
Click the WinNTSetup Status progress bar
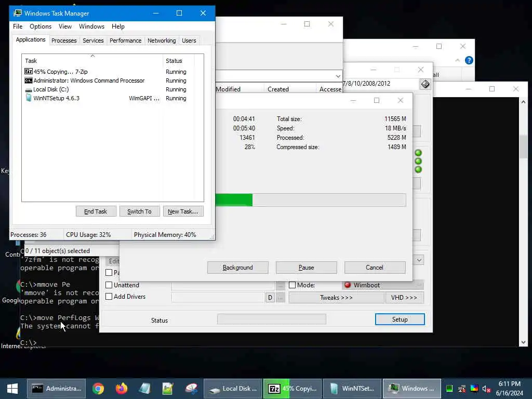[271, 319]
